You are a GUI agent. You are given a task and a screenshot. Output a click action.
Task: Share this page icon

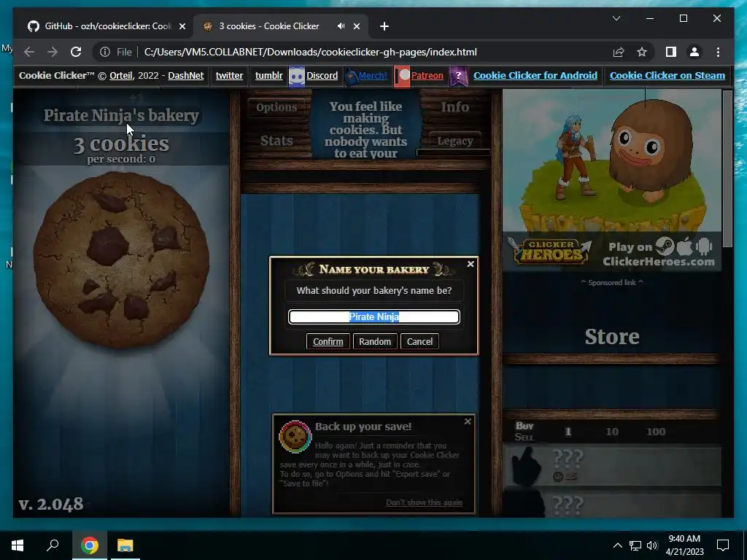[x=619, y=52]
